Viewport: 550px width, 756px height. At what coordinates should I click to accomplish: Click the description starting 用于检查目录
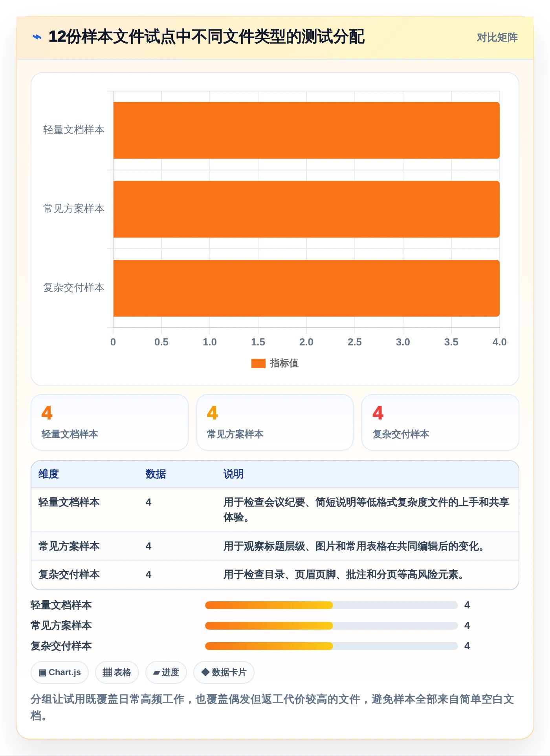pos(344,575)
